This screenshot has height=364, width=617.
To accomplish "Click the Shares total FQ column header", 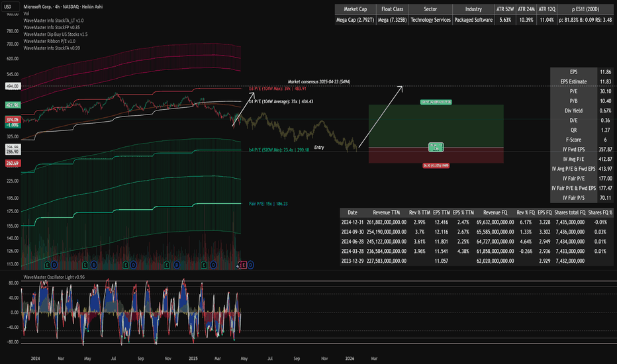I will coord(570,212).
